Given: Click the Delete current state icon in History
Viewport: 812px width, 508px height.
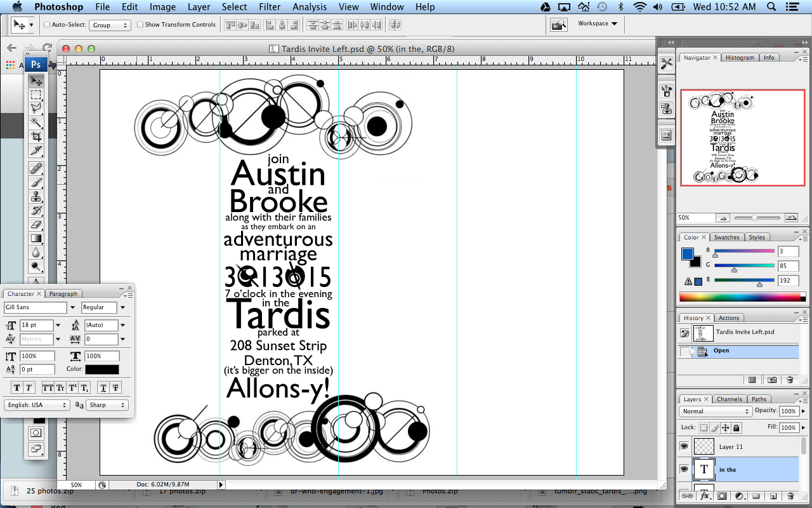Looking at the screenshot, I should pos(790,380).
